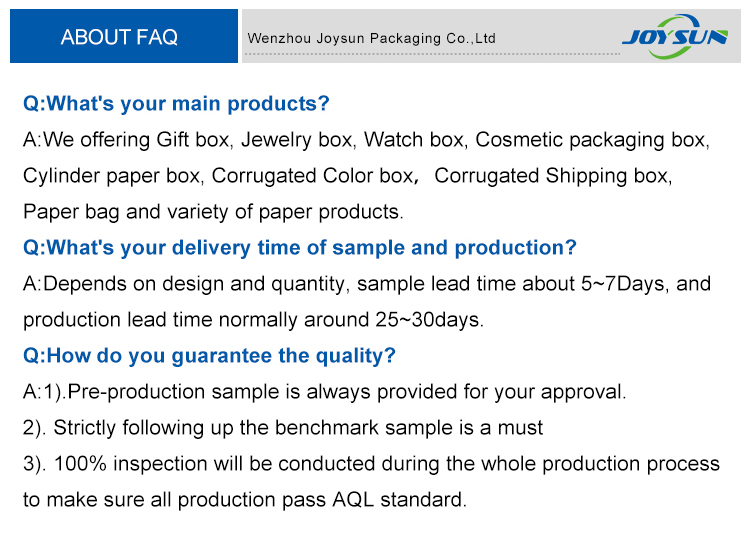Click the words Cosmetic packaging box
This screenshot has width=750, height=544.
coord(592,140)
